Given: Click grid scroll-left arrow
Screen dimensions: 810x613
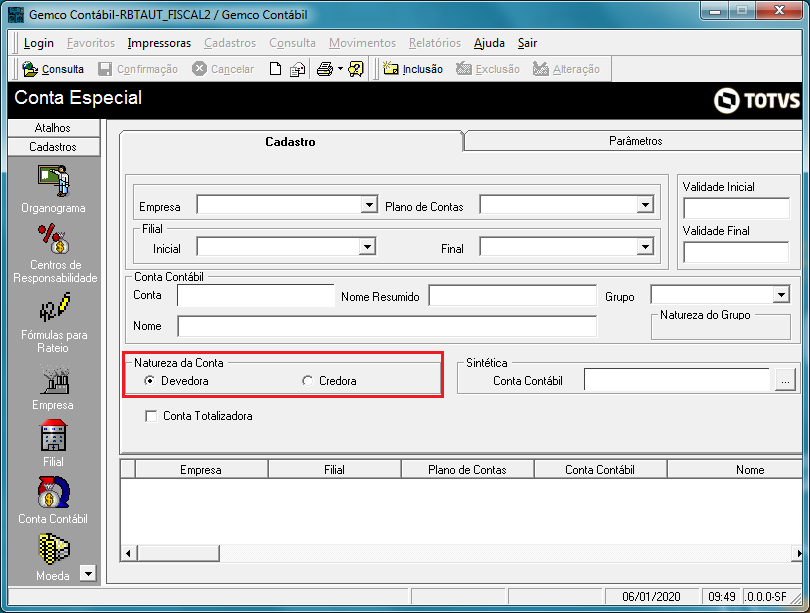Looking at the screenshot, I should tap(129, 553).
